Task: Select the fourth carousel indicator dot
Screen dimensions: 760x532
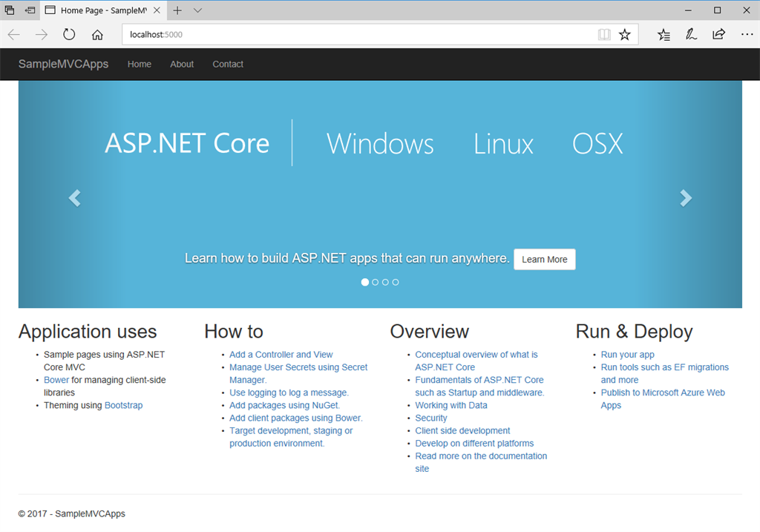Action: pos(396,282)
